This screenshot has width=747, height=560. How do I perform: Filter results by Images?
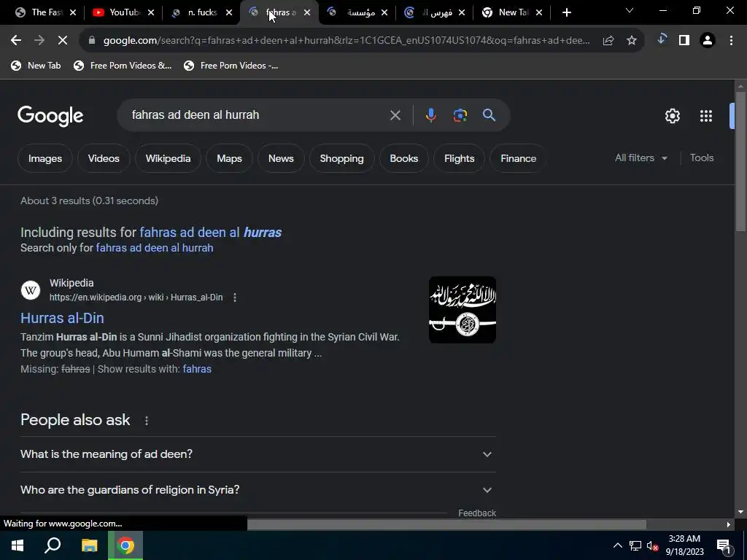45,158
